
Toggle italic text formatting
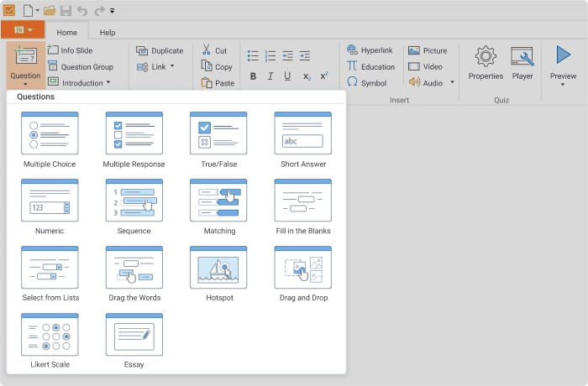[x=270, y=76]
